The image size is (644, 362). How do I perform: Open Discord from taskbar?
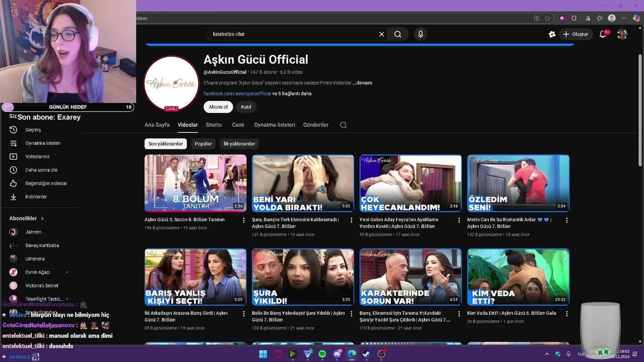(x=337, y=354)
